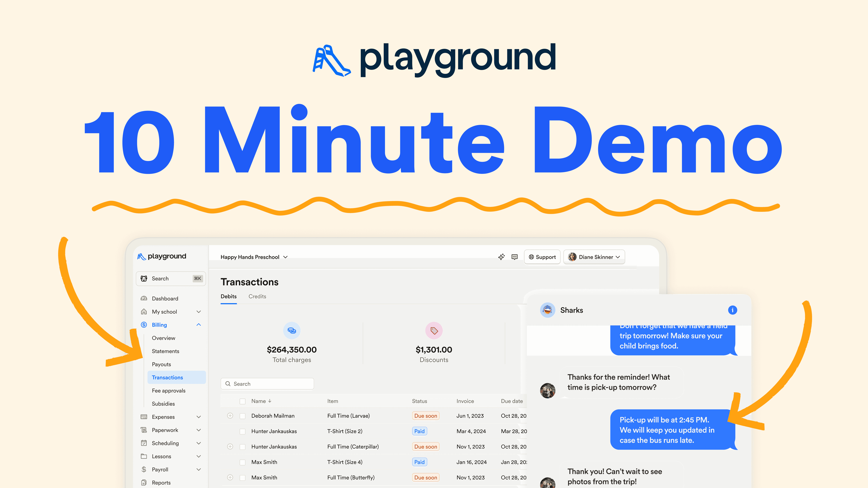Click the Support button
This screenshot has width=868, height=488.
[x=542, y=257]
